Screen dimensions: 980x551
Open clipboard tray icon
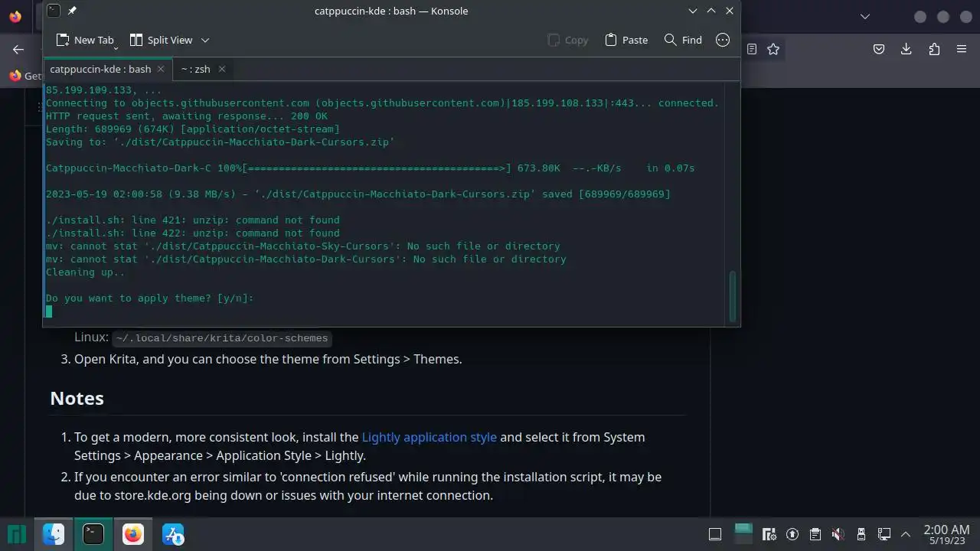click(x=815, y=534)
